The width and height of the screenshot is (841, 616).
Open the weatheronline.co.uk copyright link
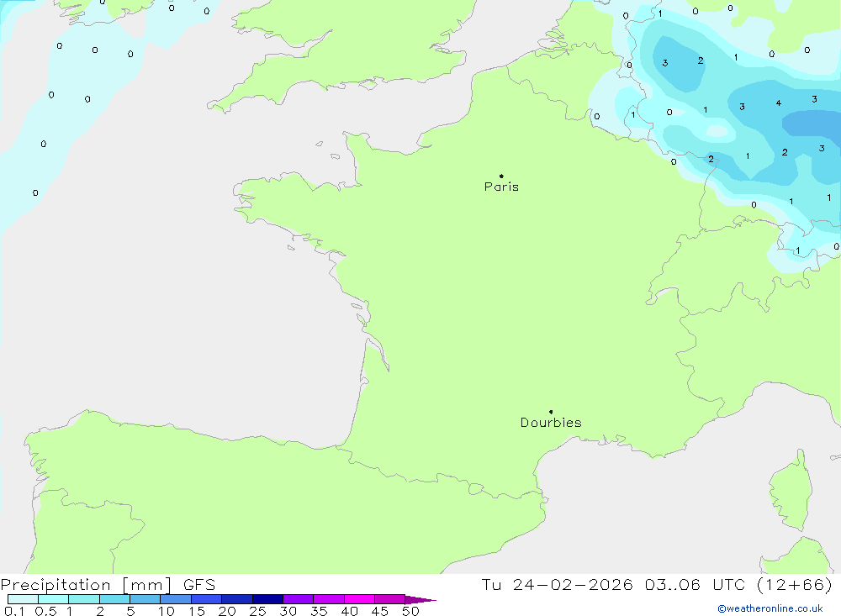tap(770, 608)
